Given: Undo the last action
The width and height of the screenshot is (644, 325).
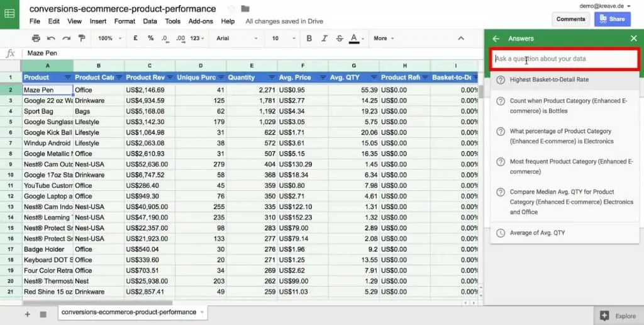Looking at the screenshot, I should tap(51, 38).
